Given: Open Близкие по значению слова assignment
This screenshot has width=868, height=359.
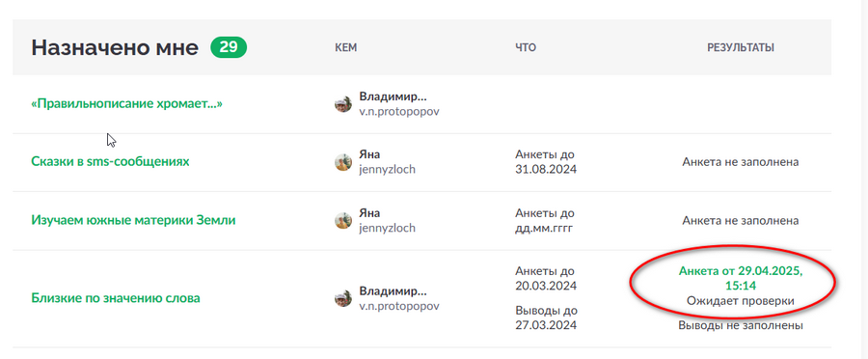Looking at the screenshot, I should (x=115, y=298).
